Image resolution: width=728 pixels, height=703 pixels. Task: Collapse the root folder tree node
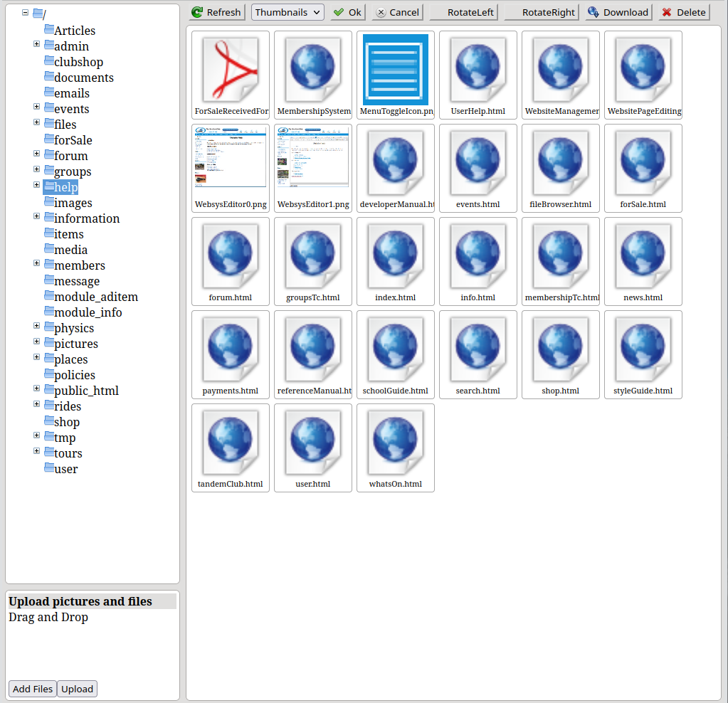click(26, 13)
